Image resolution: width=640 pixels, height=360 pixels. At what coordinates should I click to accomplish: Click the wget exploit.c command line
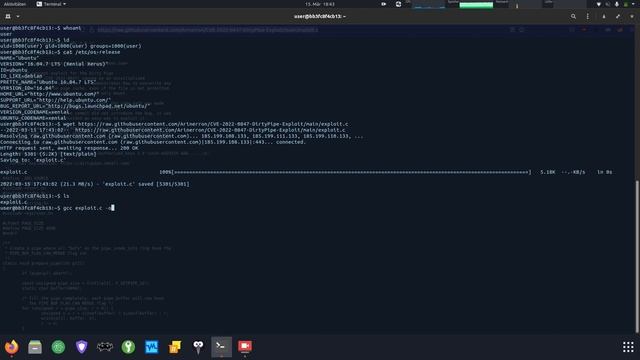(x=174, y=124)
